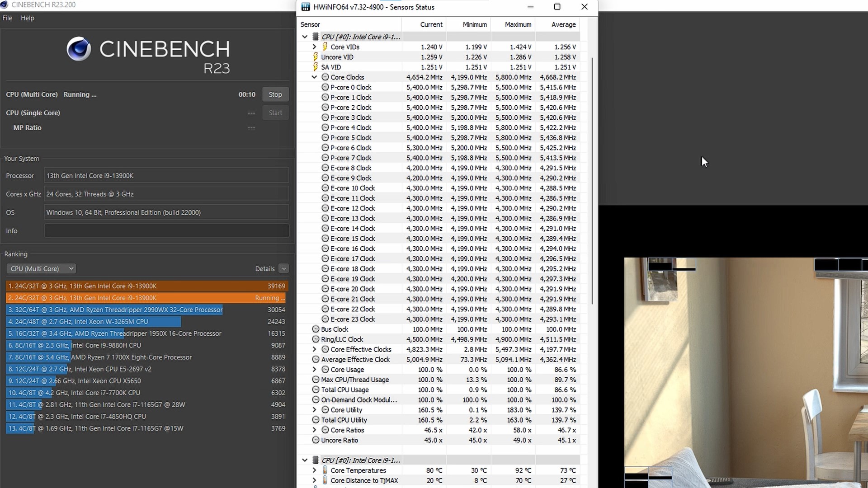Click the icon beside Average Effective Clock
The width and height of the screenshot is (868, 488).
click(316, 359)
